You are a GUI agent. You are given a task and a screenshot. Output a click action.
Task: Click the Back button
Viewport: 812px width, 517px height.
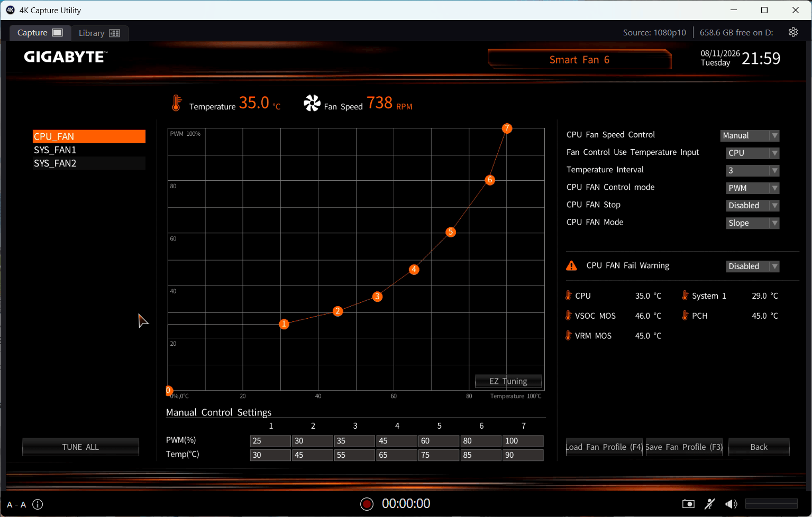coord(759,447)
